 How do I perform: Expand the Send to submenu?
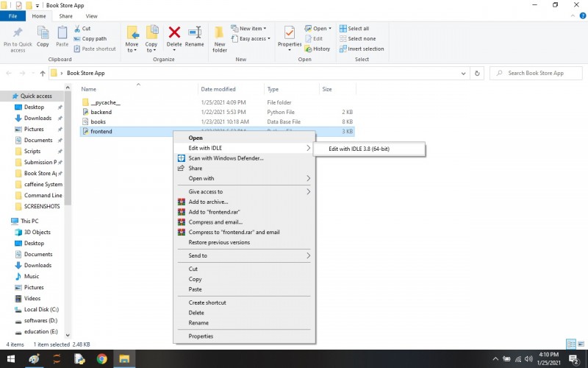point(244,255)
